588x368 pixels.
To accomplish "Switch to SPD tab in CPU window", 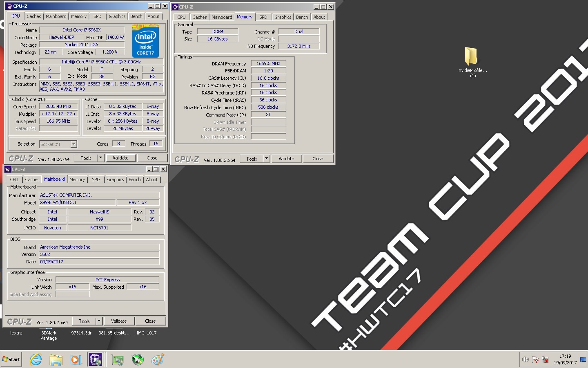I will 98,16.
